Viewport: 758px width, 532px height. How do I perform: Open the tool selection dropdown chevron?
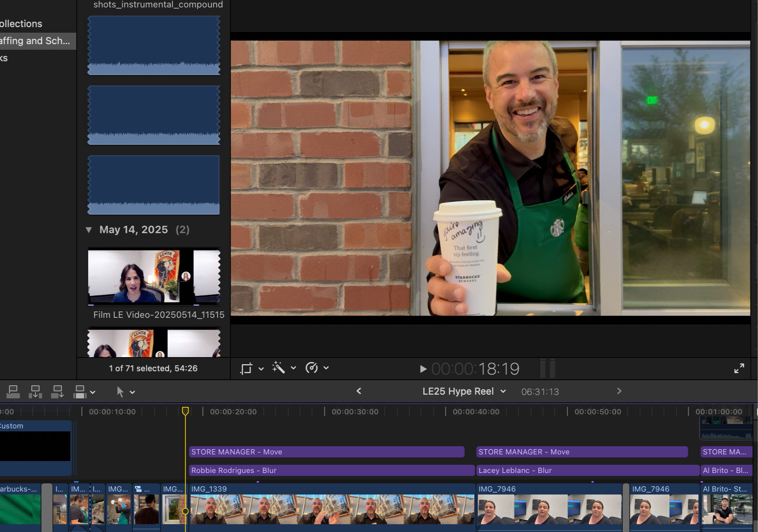(133, 392)
